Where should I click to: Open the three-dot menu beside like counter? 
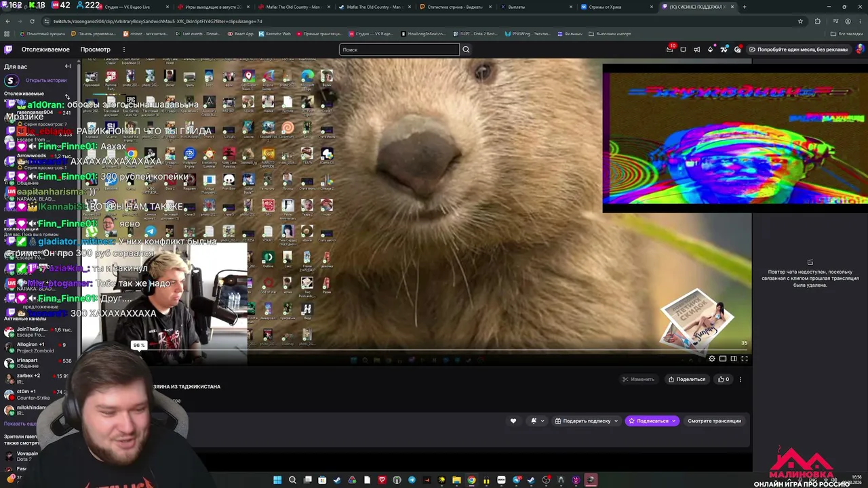click(741, 380)
